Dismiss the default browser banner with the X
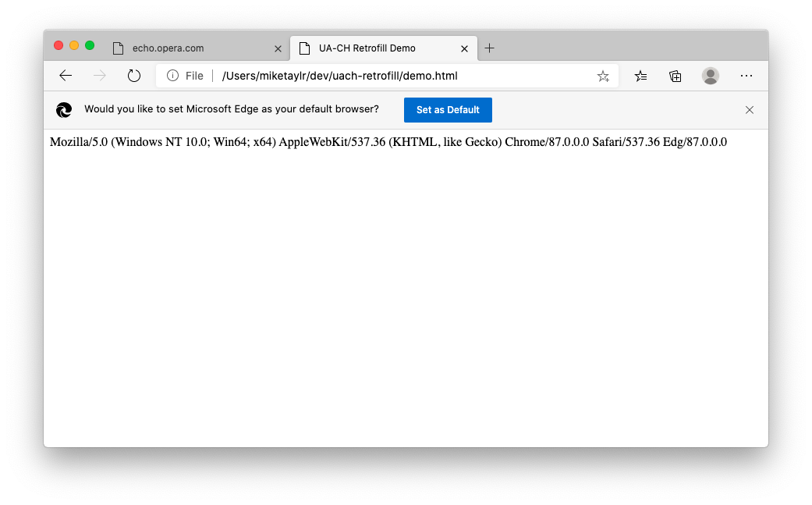 (x=750, y=109)
